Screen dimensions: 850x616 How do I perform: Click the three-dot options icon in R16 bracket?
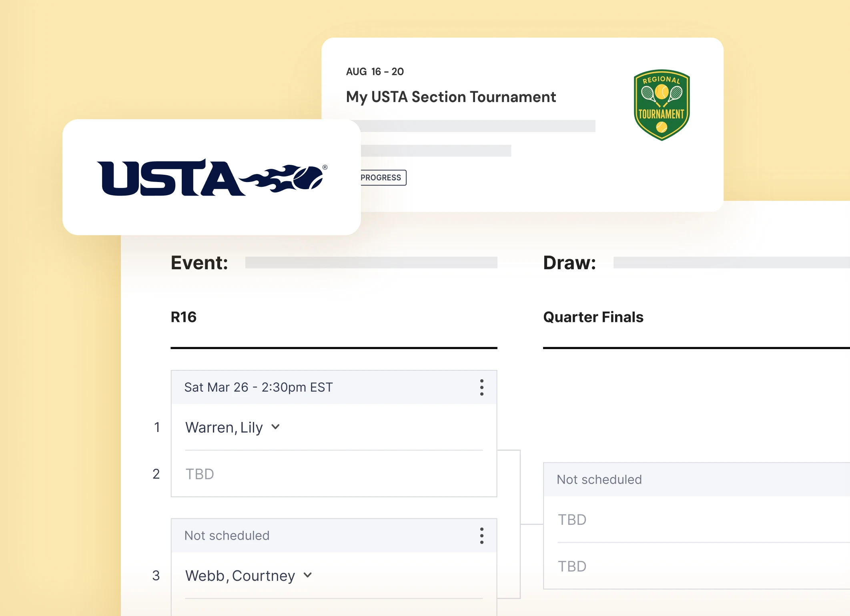482,387
